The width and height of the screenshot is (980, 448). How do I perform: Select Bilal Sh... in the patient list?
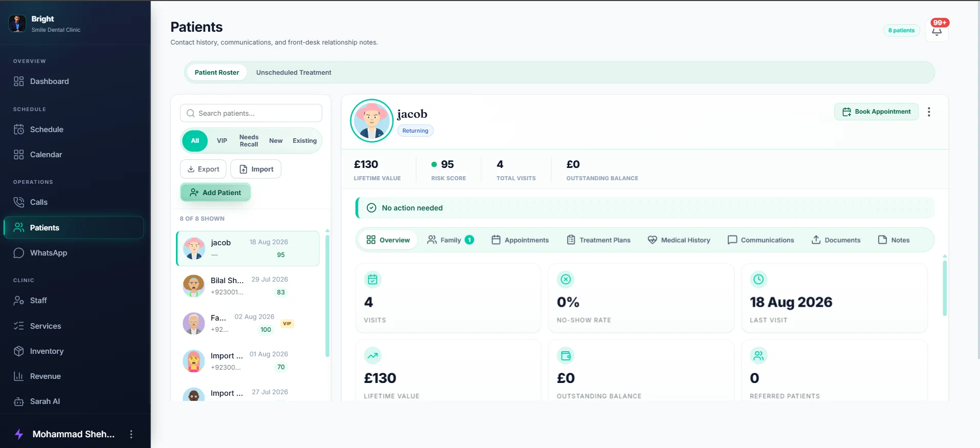coord(248,286)
